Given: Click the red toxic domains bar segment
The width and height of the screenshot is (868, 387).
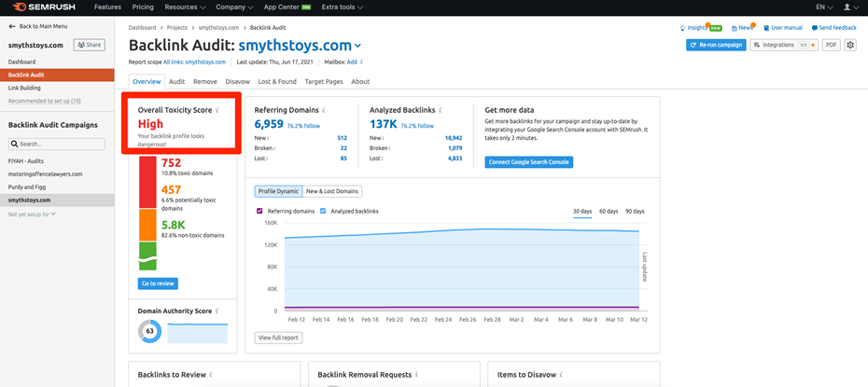Looking at the screenshot, I should tap(147, 183).
